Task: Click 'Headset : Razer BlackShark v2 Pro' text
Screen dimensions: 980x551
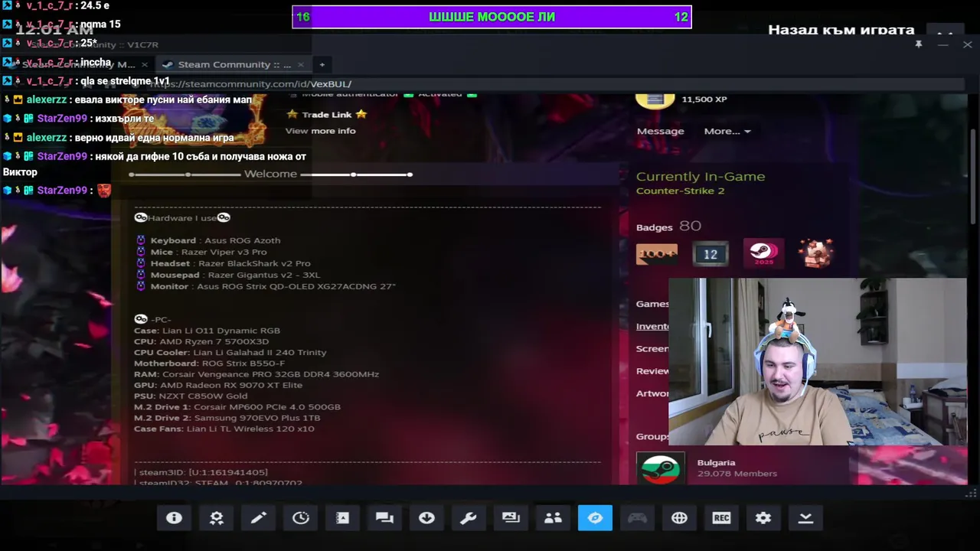Action: click(230, 263)
